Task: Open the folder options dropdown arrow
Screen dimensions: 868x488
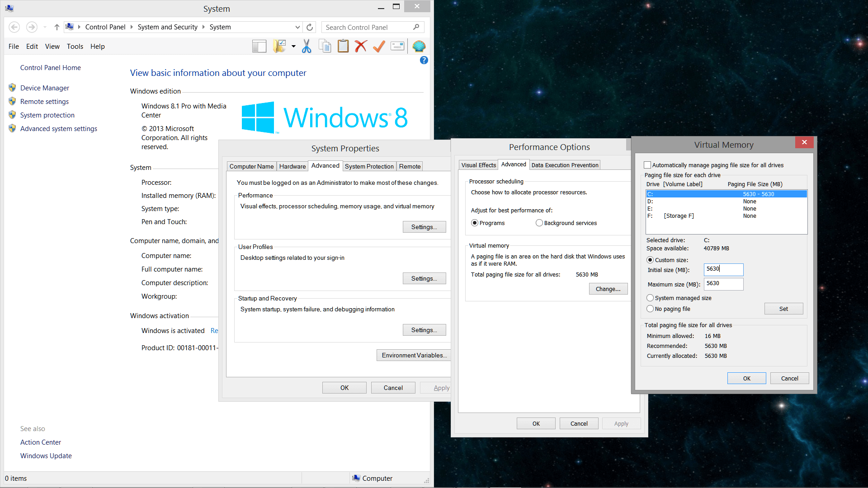Action: (293, 46)
